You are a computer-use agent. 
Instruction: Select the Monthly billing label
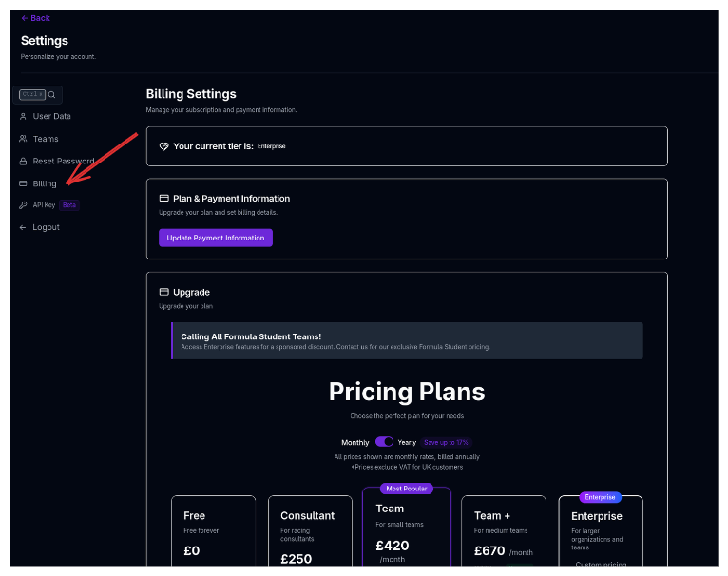[355, 442]
